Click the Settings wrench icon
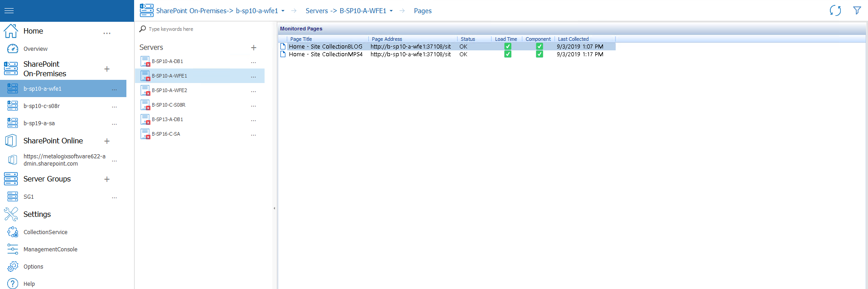The height and width of the screenshot is (289, 868). coord(11,214)
